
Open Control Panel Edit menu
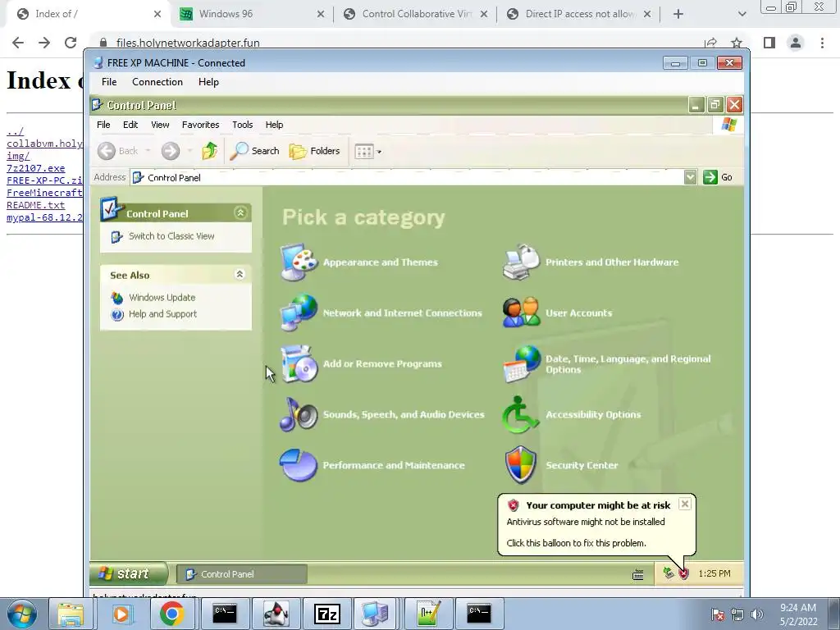pyautogui.click(x=130, y=125)
